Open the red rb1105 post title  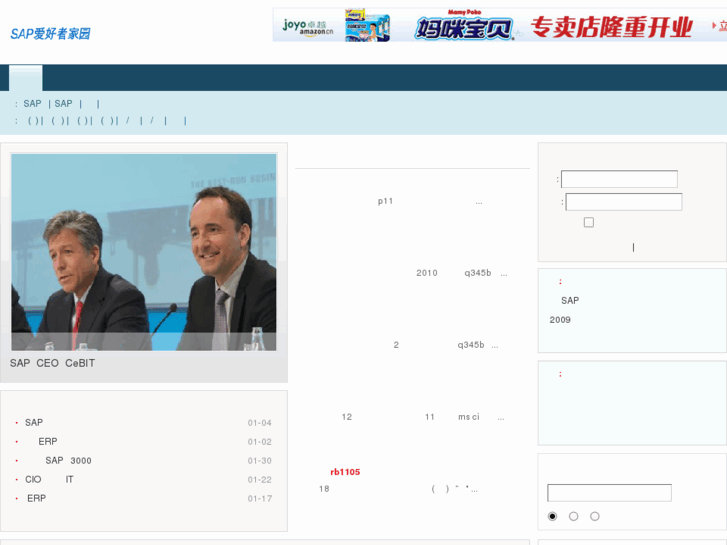(x=345, y=472)
